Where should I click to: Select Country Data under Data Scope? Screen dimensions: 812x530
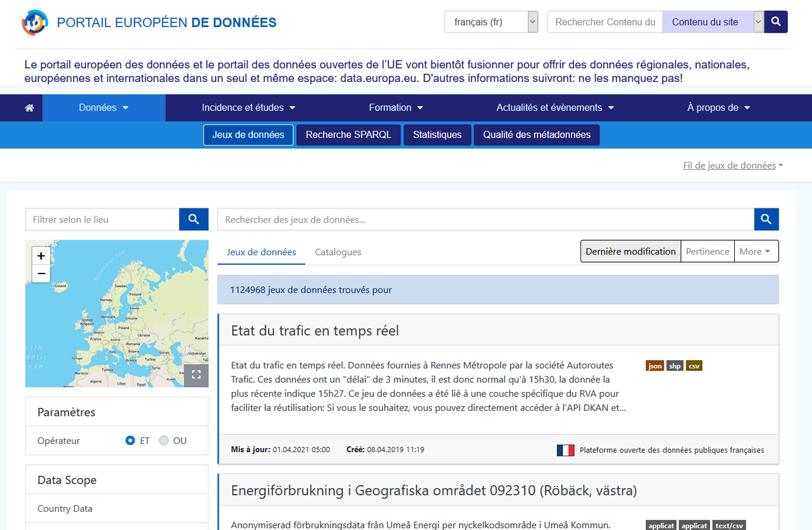tap(65, 508)
